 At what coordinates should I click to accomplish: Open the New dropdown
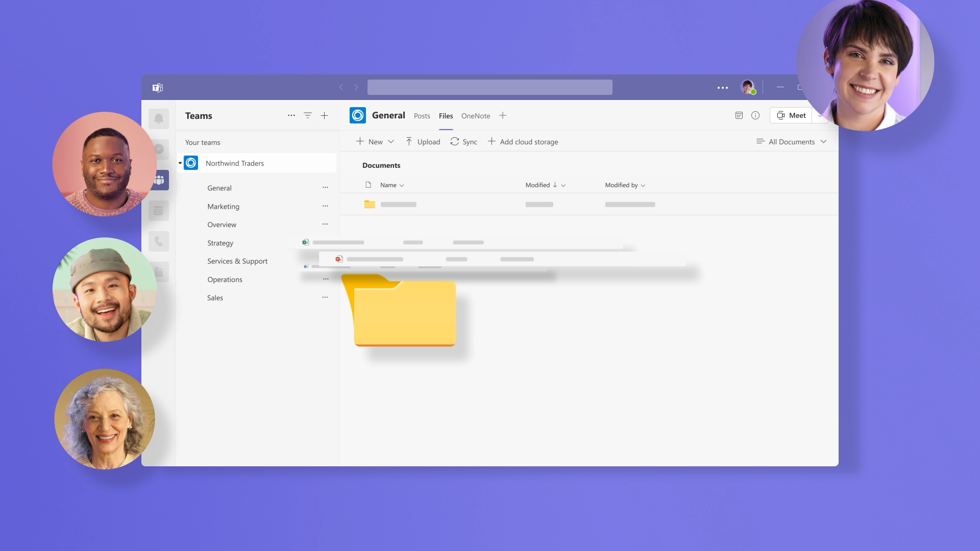click(375, 142)
